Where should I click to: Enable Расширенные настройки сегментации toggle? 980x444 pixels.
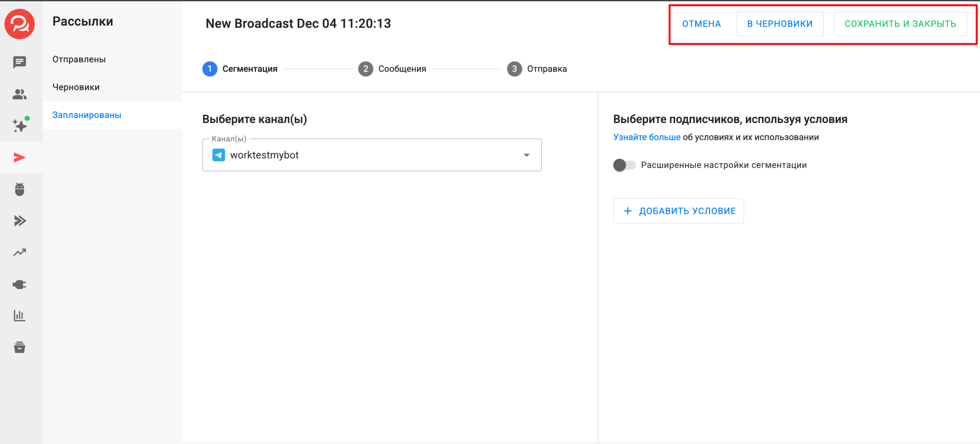(x=624, y=165)
